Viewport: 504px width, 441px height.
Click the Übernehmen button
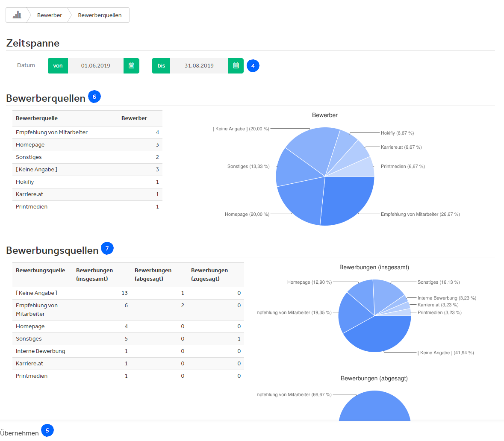(19, 433)
